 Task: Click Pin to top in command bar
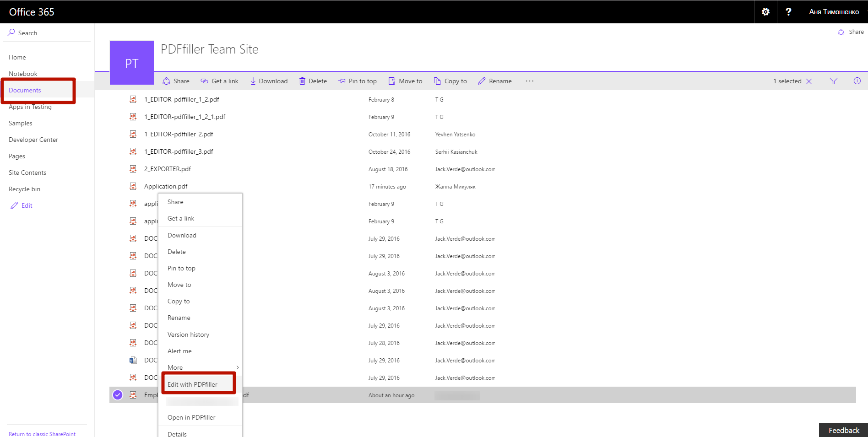pos(358,81)
